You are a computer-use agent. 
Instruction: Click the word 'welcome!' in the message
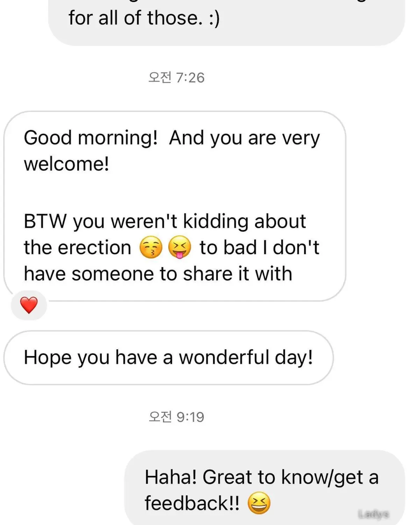coord(66,164)
